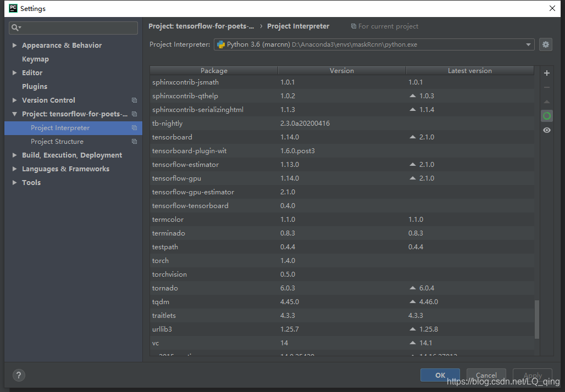Click the help question mark button
The image size is (565, 392).
coord(19,376)
